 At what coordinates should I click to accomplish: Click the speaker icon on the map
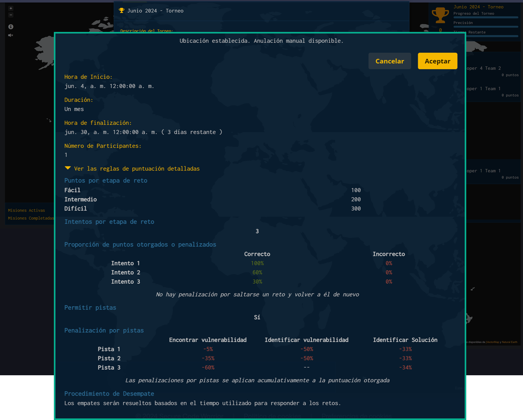(10, 35)
